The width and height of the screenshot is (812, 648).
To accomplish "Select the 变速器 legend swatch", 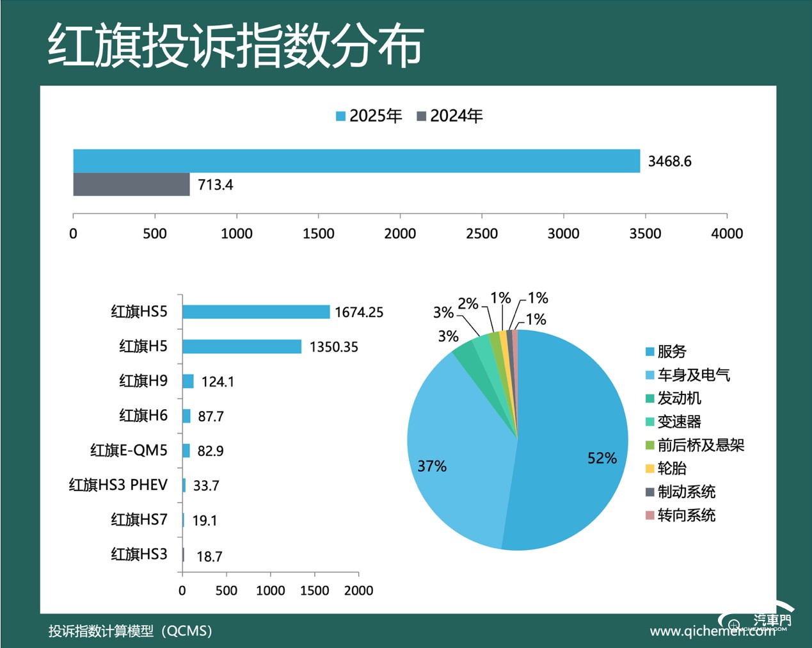I will pos(649,422).
